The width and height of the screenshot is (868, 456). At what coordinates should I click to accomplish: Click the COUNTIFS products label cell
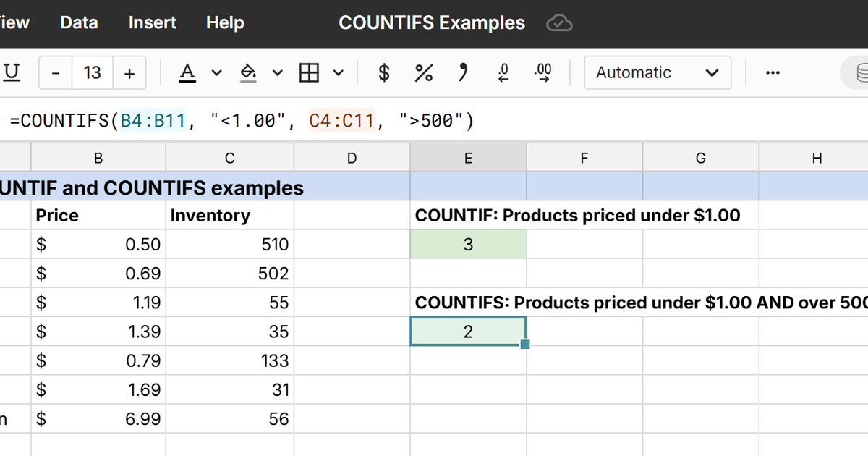click(x=641, y=303)
